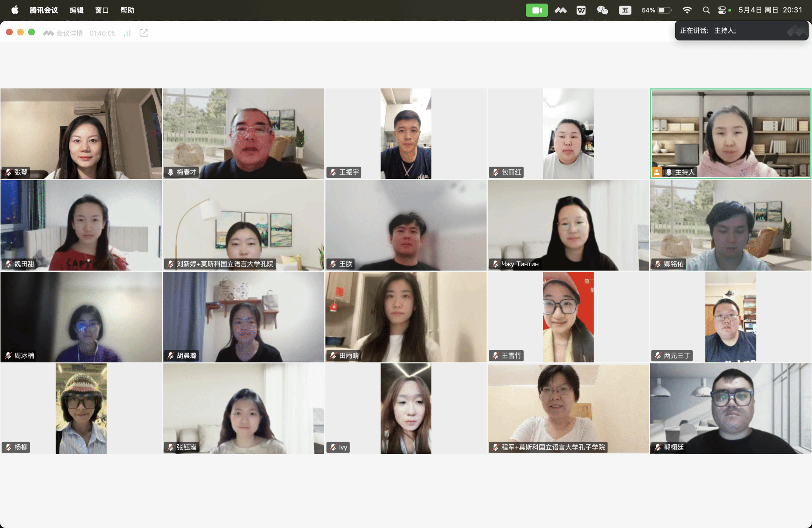
Task: Select 张琴's video tile
Action: [81, 133]
